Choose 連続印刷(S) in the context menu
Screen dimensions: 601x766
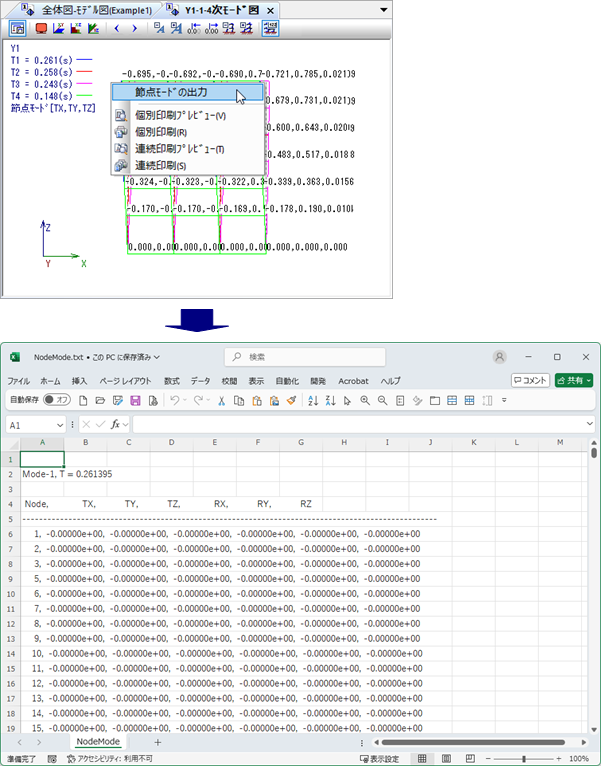coord(166,164)
